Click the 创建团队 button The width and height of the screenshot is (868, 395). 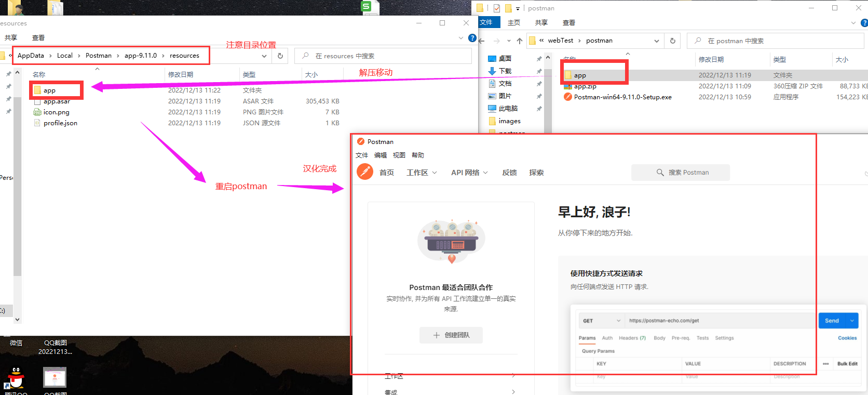coord(451,335)
